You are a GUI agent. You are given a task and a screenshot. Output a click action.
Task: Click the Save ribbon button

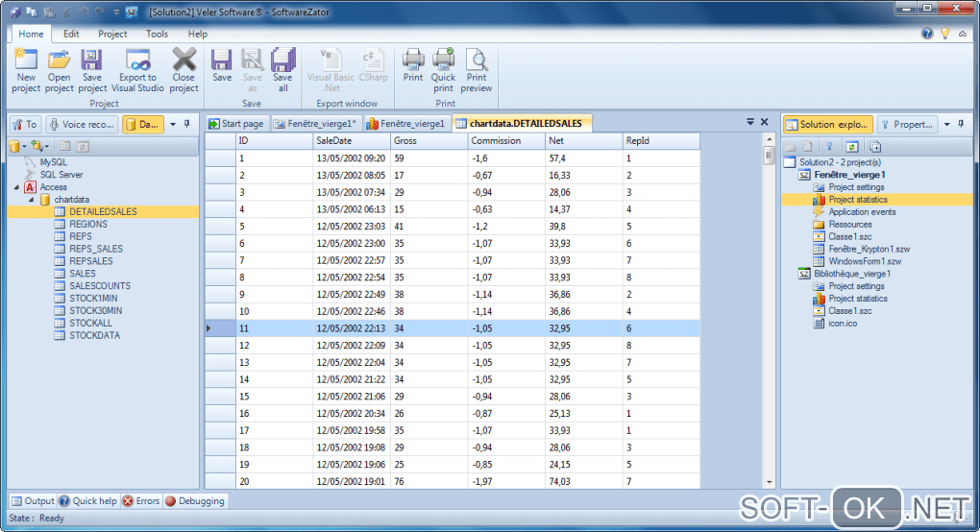pyautogui.click(x=222, y=65)
